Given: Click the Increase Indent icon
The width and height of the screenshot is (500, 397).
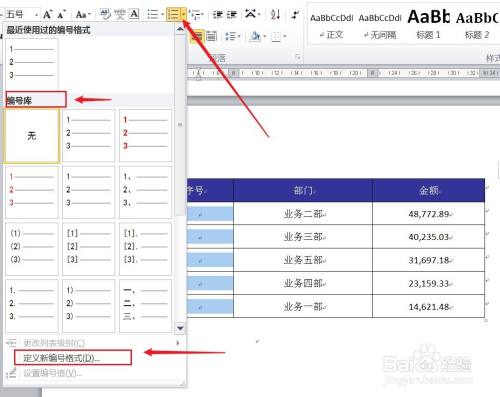Looking at the screenshot, I should [x=231, y=14].
